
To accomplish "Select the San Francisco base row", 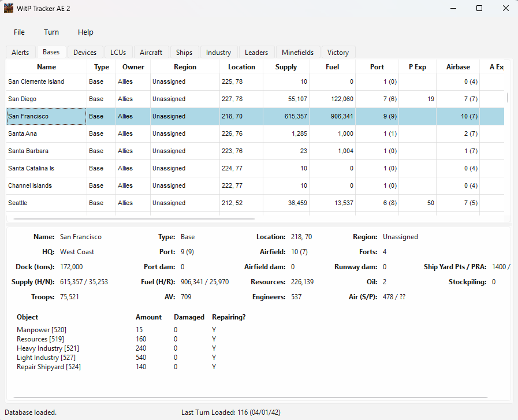I will (x=255, y=116).
